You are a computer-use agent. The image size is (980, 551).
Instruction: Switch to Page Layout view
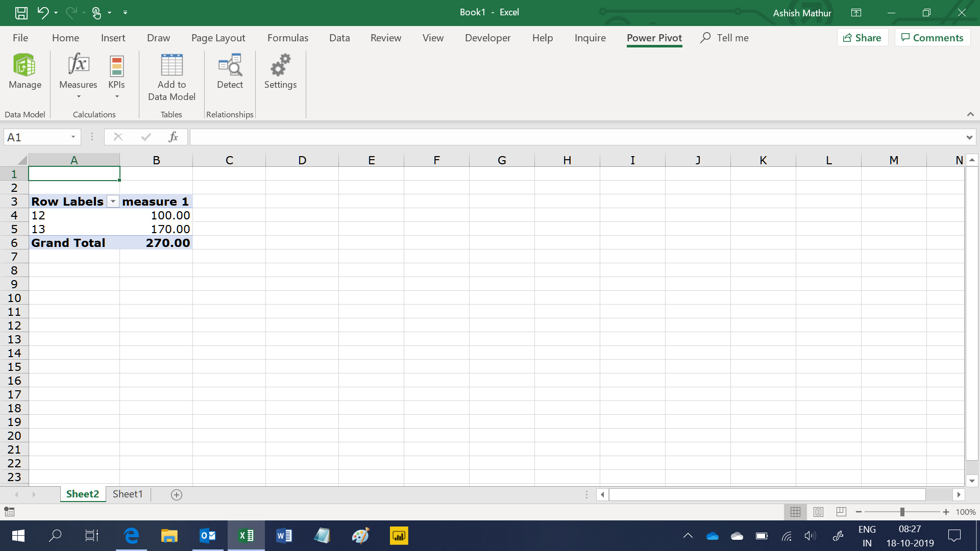(818, 512)
